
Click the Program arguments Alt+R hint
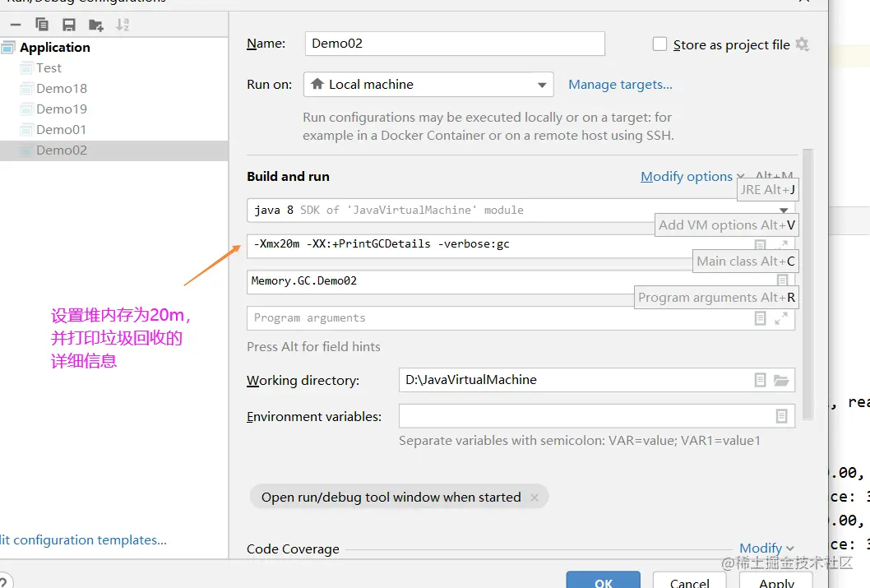716,298
